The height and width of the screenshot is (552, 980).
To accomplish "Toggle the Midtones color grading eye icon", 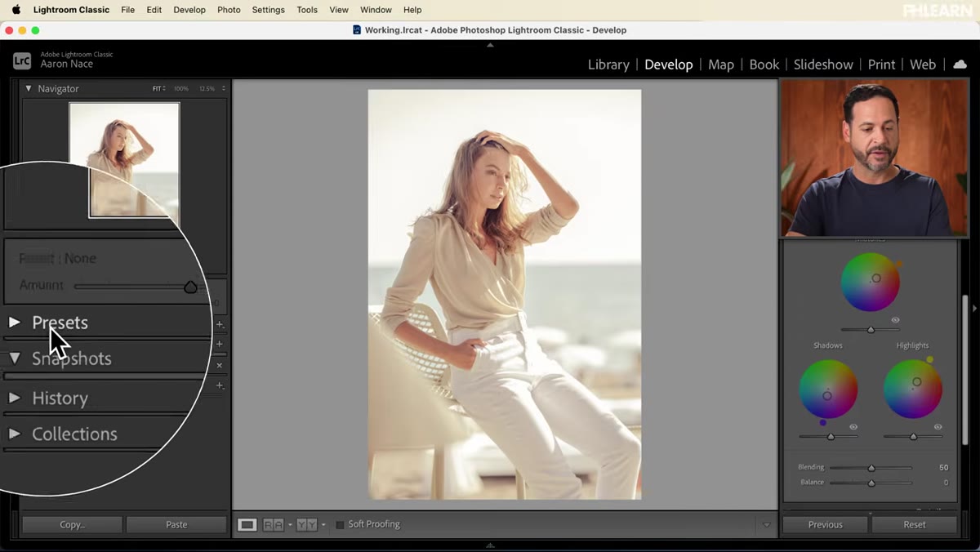I will (896, 320).
